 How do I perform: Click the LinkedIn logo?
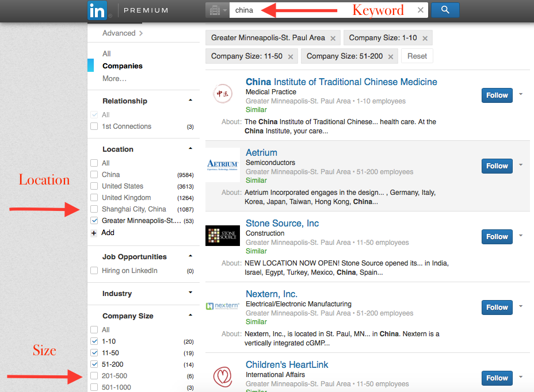pyautogui.click(x=97, y=10)
